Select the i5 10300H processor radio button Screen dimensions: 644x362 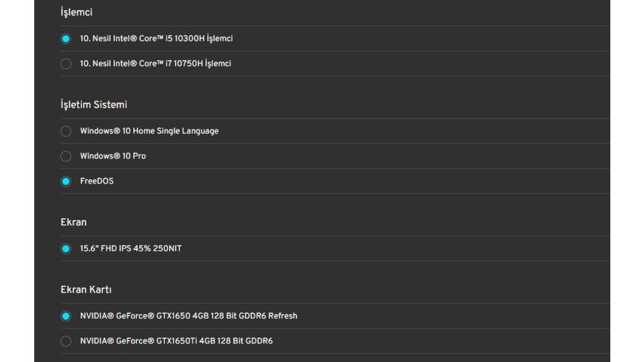pos(65,39)
